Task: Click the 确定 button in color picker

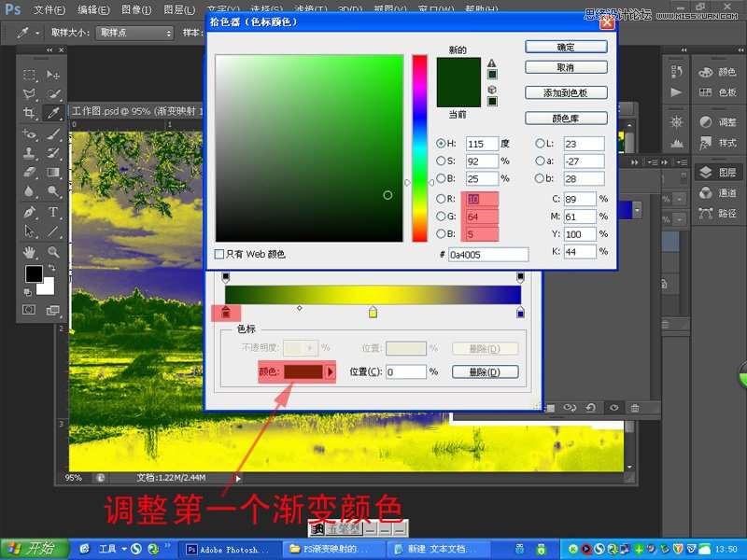Action: tap(566, 47)
